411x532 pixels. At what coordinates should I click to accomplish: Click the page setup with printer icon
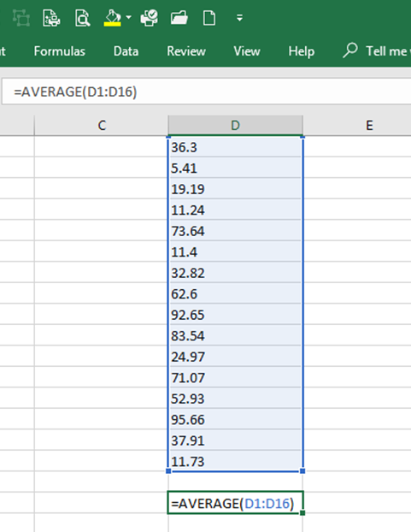51,18
